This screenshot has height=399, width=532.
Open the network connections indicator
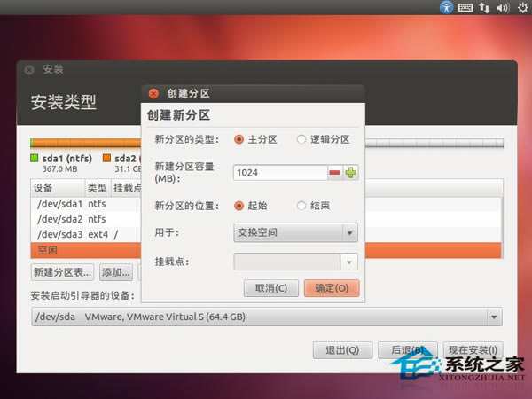[x=484, y=7]
